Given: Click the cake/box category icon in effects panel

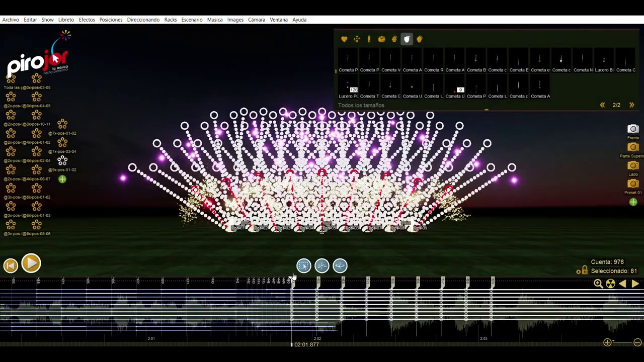Looking at the screenshot, I should tap(382, 39).
